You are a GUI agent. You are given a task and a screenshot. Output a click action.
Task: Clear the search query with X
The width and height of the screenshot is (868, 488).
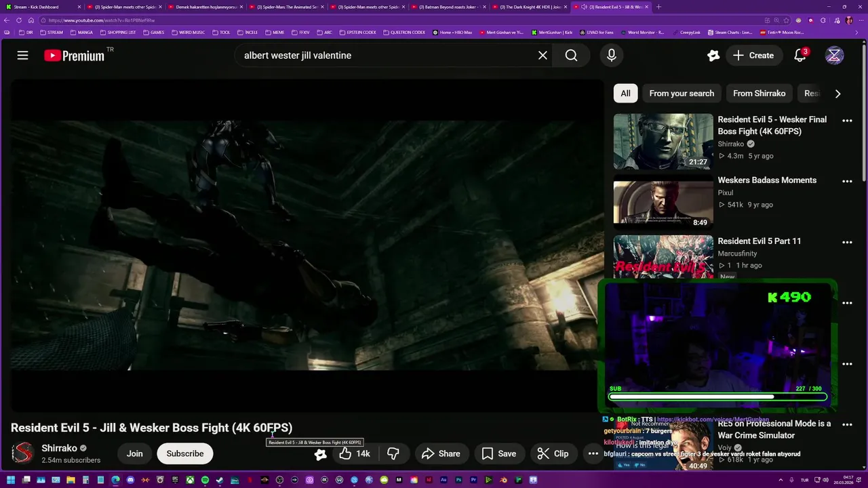[x=542, y=56]
